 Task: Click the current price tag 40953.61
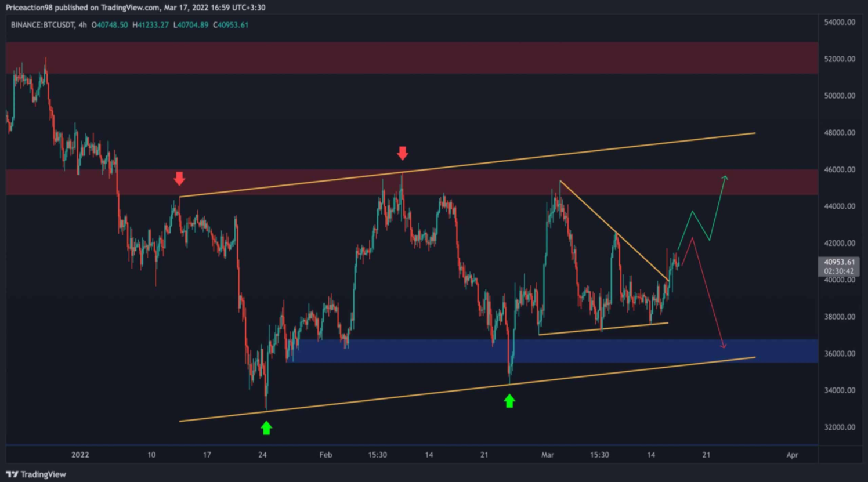tap(838, 262)
